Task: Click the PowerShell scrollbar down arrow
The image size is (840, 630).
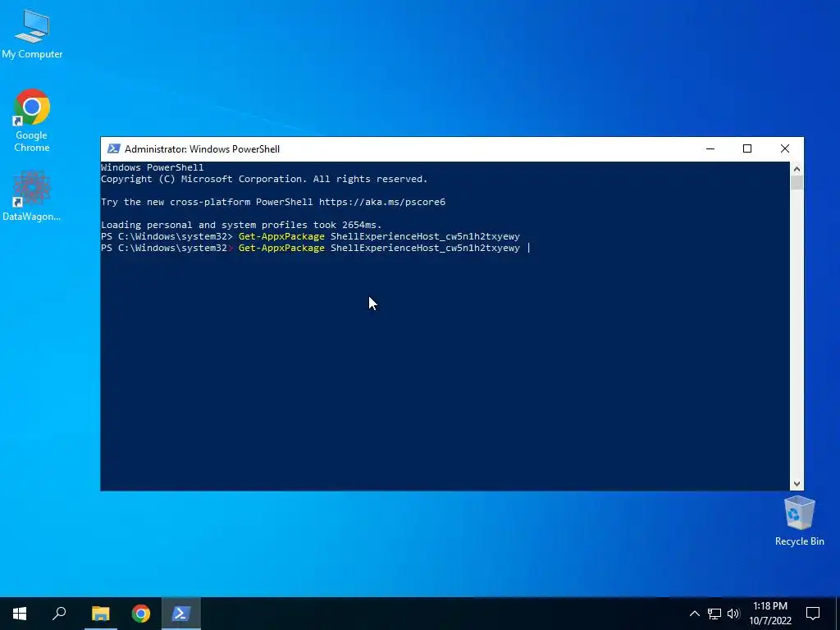Action: point(797,484)
